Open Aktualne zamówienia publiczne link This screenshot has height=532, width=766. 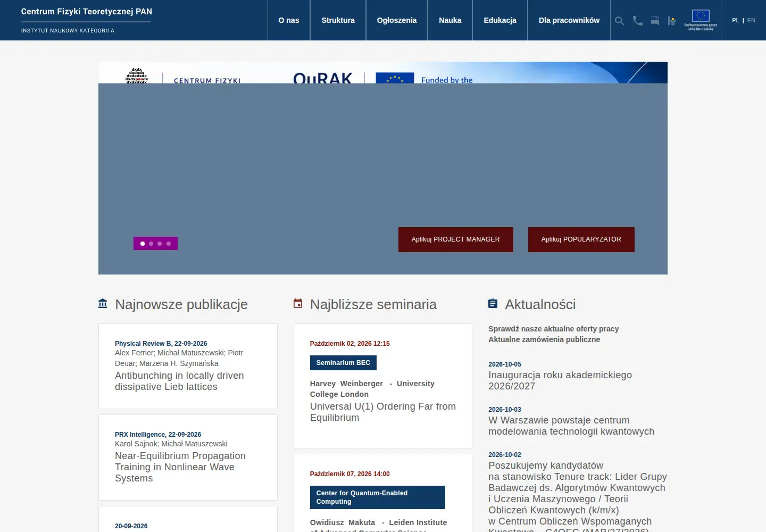pos(544,339)
